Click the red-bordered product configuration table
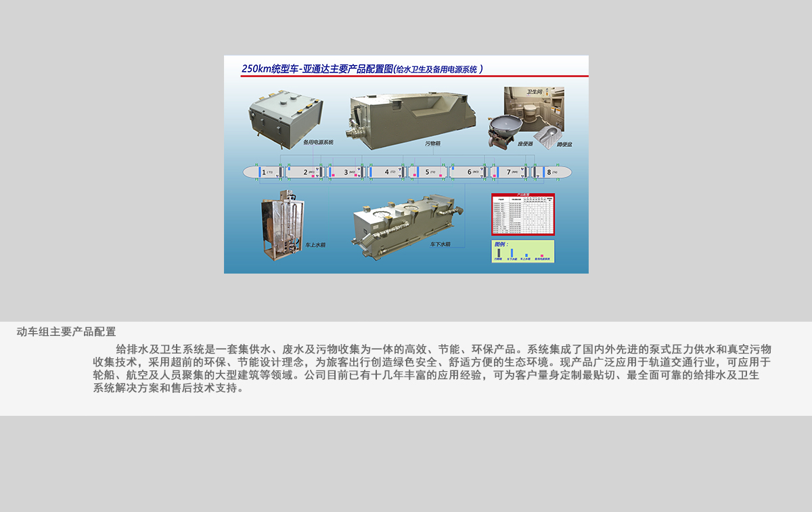The height and width of the screenshot is (512, 812). 522,214
